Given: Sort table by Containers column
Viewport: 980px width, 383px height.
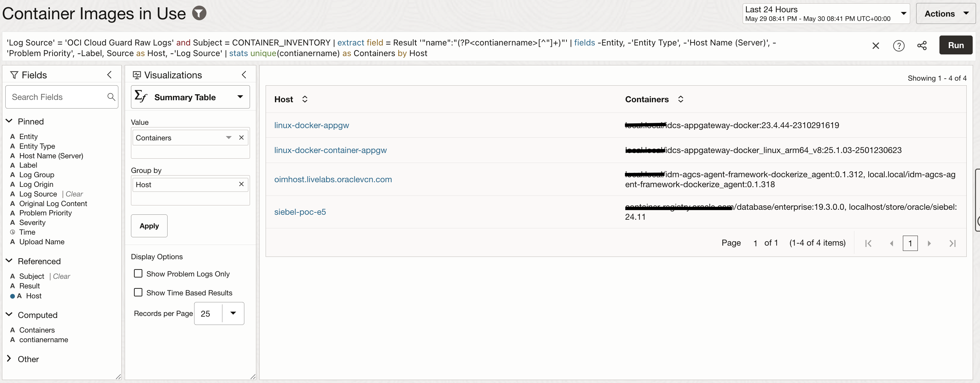Looking at the screenshot, I should 680,99.
